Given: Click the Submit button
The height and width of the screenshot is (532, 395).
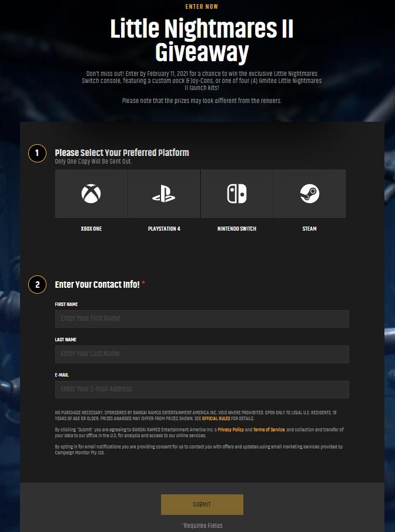Looking at the screenshot, I should [x=202, y=504].
